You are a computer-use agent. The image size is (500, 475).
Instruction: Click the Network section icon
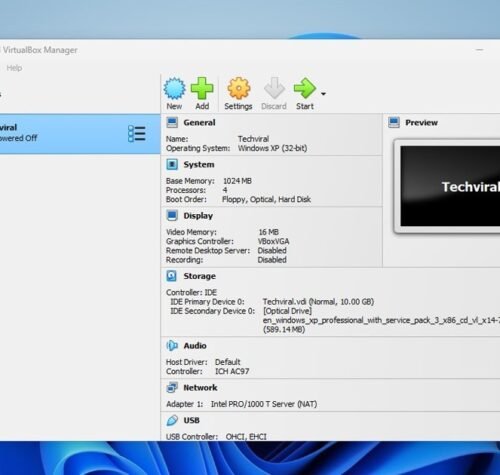[172, 388]
